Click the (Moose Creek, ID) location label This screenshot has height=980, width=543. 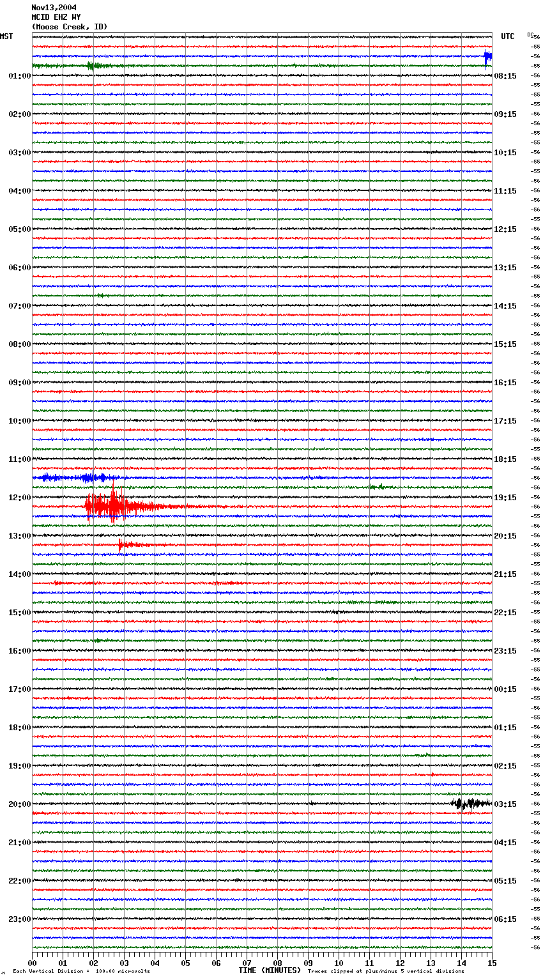point(70,27)
